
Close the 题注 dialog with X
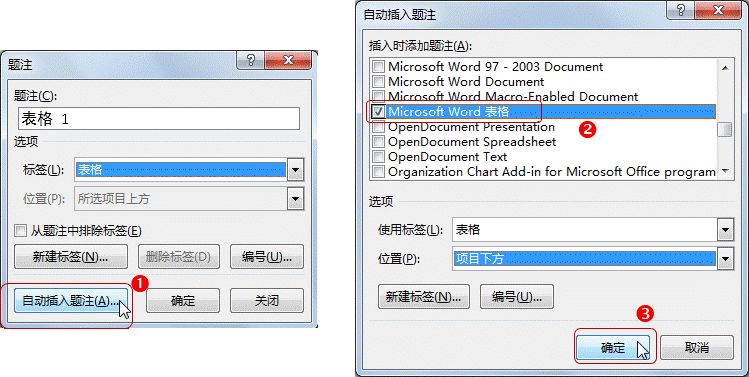[x=288, y=60]
